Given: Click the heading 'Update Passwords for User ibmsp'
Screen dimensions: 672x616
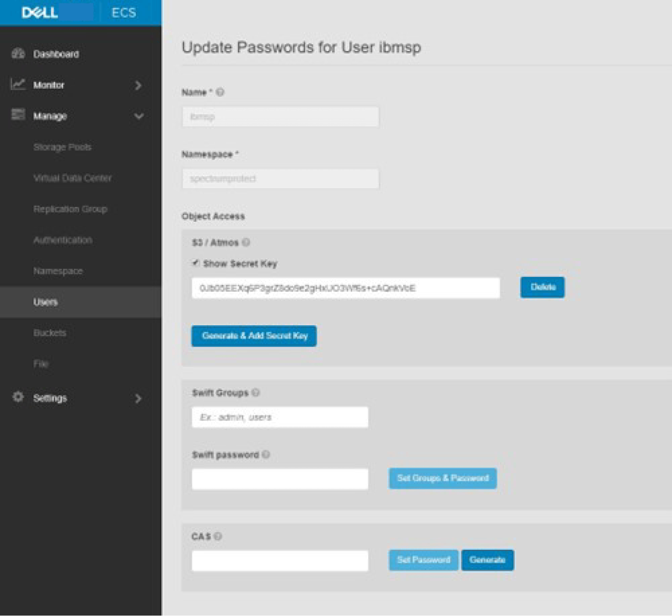Looking at the screenshot, I should [301, 47].
